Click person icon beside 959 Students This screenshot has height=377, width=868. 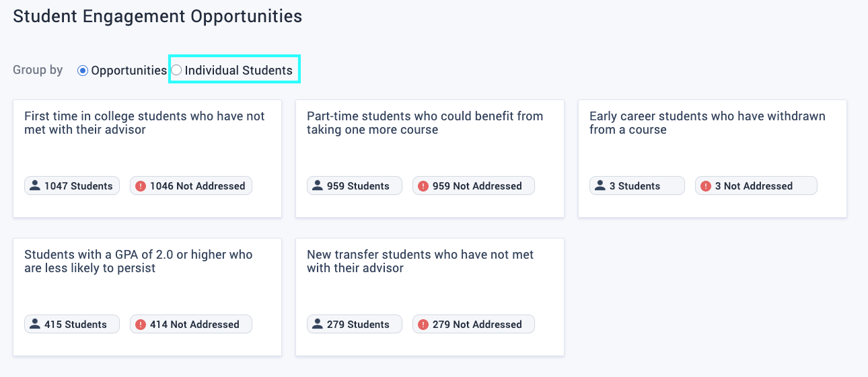(318, 185)
